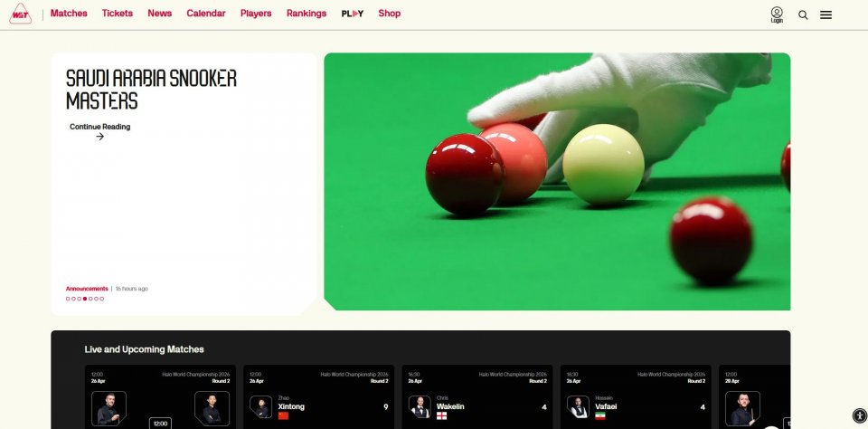Expand the hamburger navigation menu
The width and height of the screenshot is (868, 429).
(x=826, y=14)
